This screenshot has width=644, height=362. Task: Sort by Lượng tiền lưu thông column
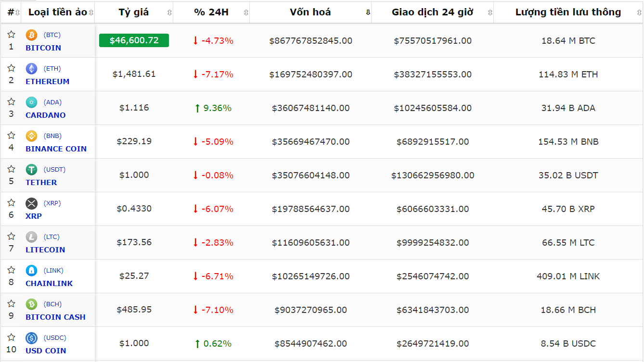[x=568, y=12]
